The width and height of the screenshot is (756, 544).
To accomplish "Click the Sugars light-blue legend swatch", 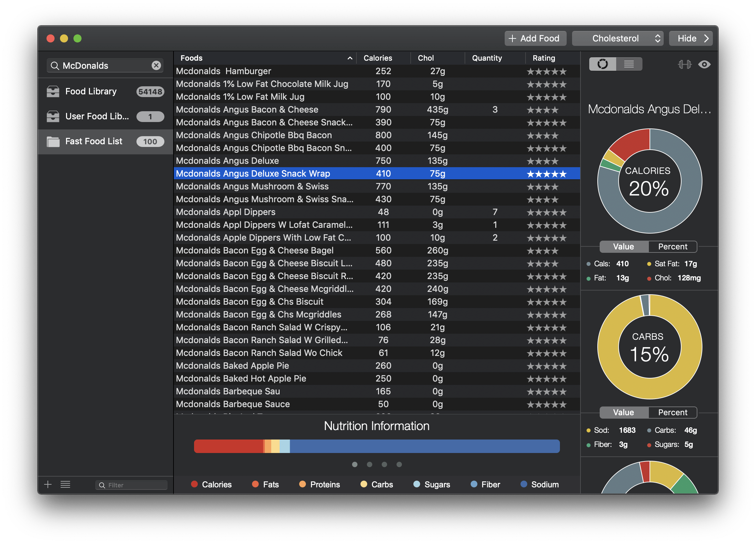I will (x=417, y=484).
